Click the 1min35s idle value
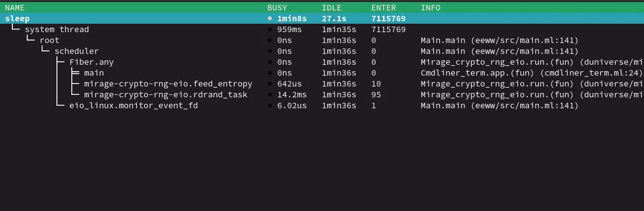The width and height of the screenshot is (644, 211). pos(339,29)
